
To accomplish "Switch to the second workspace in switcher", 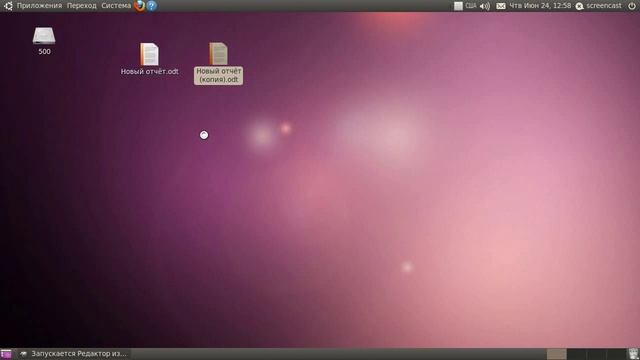I will tap(576, 354).
